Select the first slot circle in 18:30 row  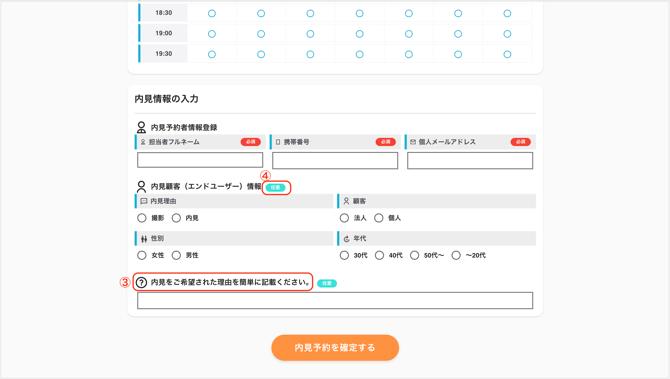(212, 14)
